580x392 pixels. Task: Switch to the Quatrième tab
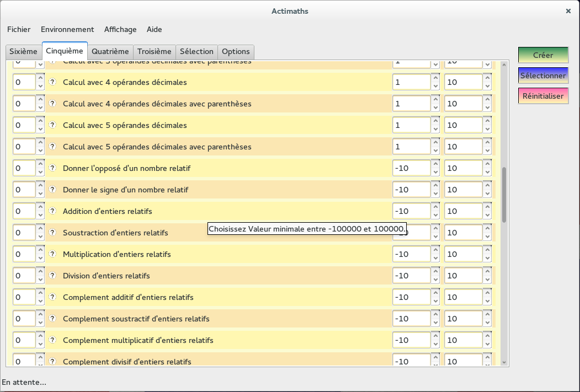point(110,51)
